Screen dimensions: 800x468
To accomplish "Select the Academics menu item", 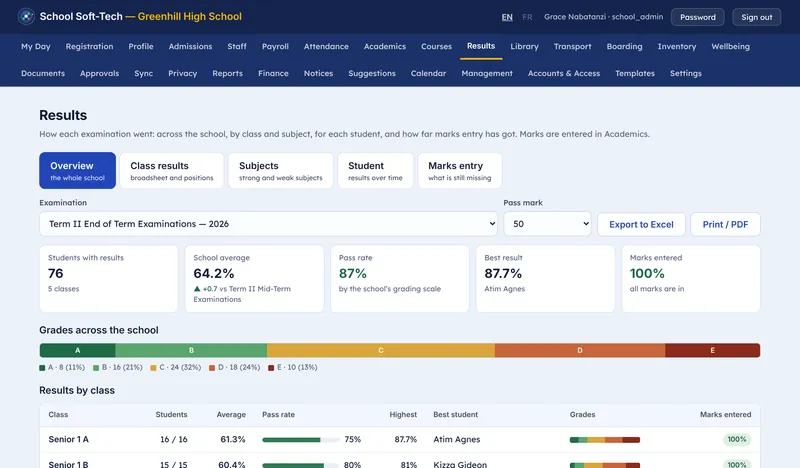I will point(385,46).
